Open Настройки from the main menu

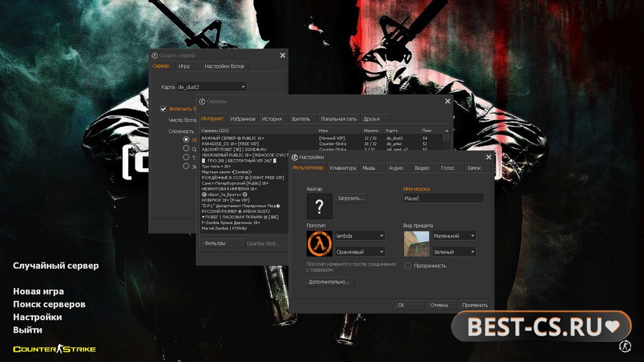click(37, 317)
